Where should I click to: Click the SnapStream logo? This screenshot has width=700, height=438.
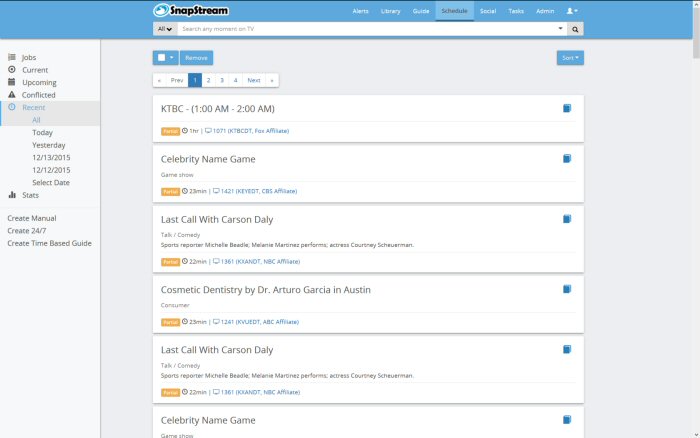point(191,10)
